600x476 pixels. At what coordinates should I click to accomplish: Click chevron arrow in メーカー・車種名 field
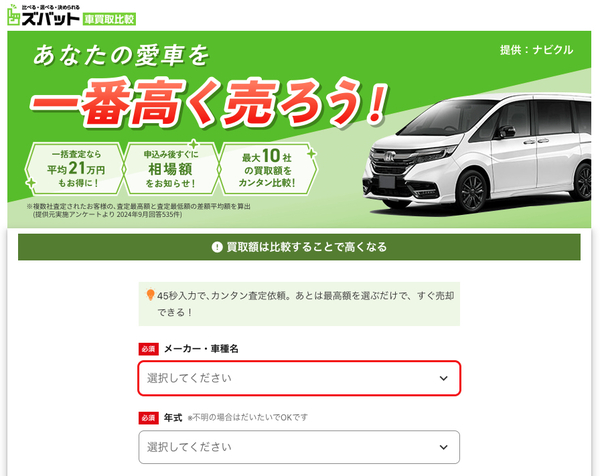[443, 378]
